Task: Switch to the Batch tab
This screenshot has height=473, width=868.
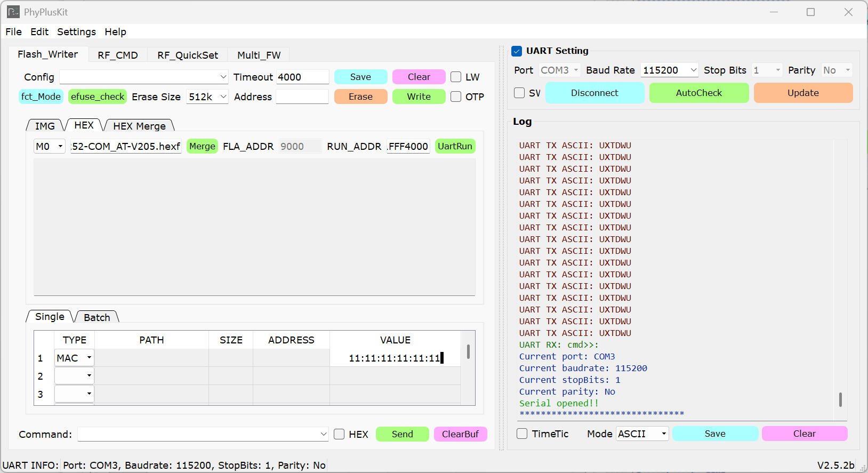Action: pyautogui.click(x=97, y=317)
